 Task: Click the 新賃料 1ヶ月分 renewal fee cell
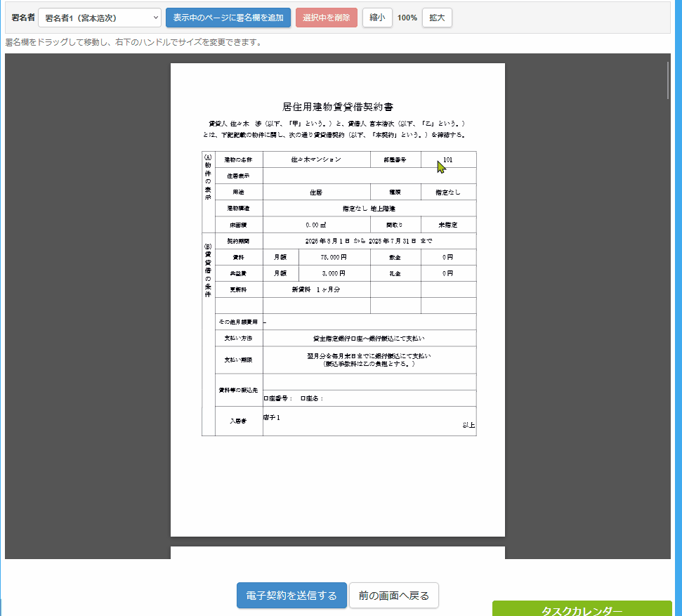pyautogui.click(x=316, y=289)
